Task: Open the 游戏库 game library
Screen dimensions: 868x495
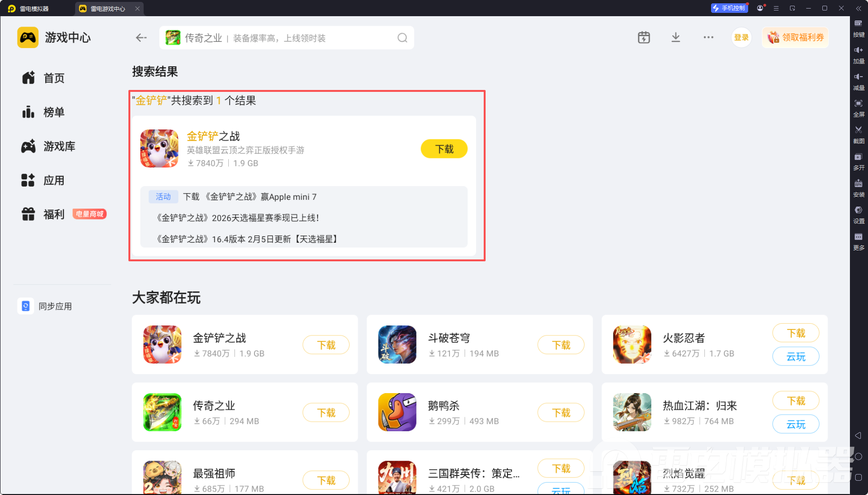Action: pos(48,147)
